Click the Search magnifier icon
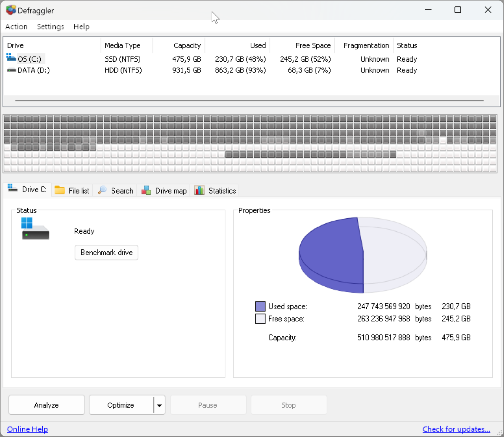 [102, 190]
